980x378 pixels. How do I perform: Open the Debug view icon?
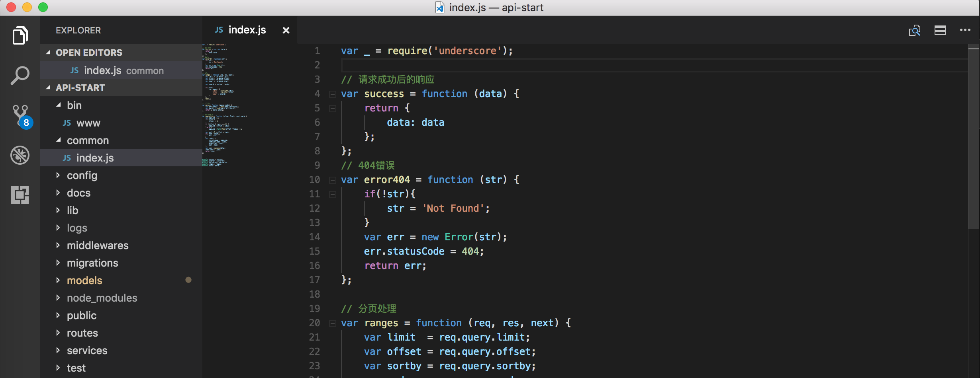coord(20,155)
